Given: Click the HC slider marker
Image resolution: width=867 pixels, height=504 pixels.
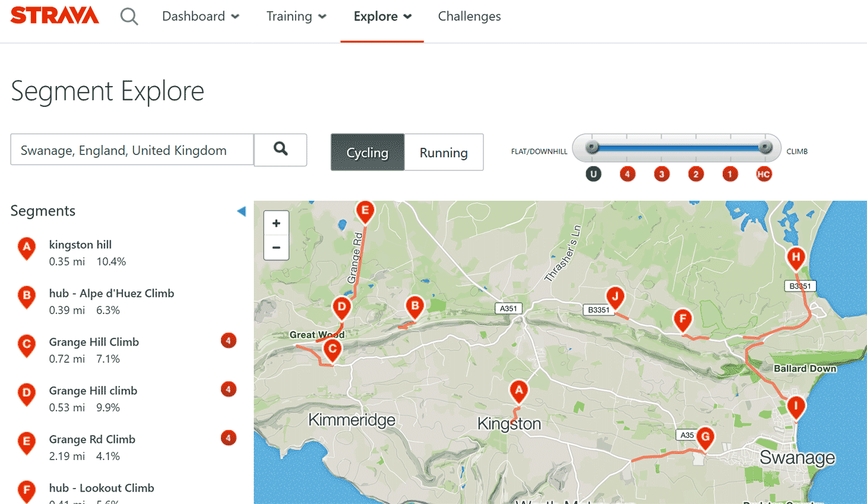Looking at the screenshot, I should (x=764, y=174).
